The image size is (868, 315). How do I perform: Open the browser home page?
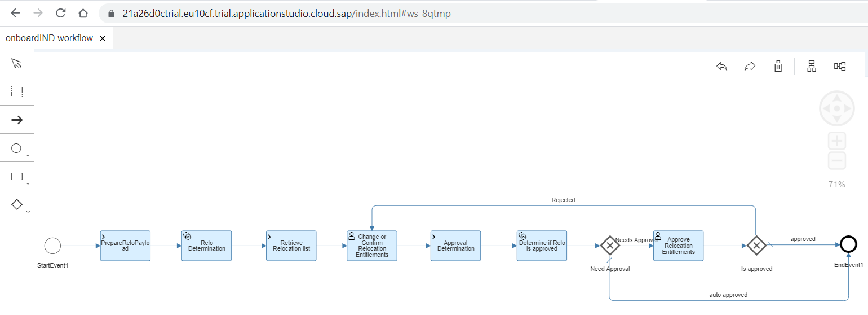tap(83, 13)
